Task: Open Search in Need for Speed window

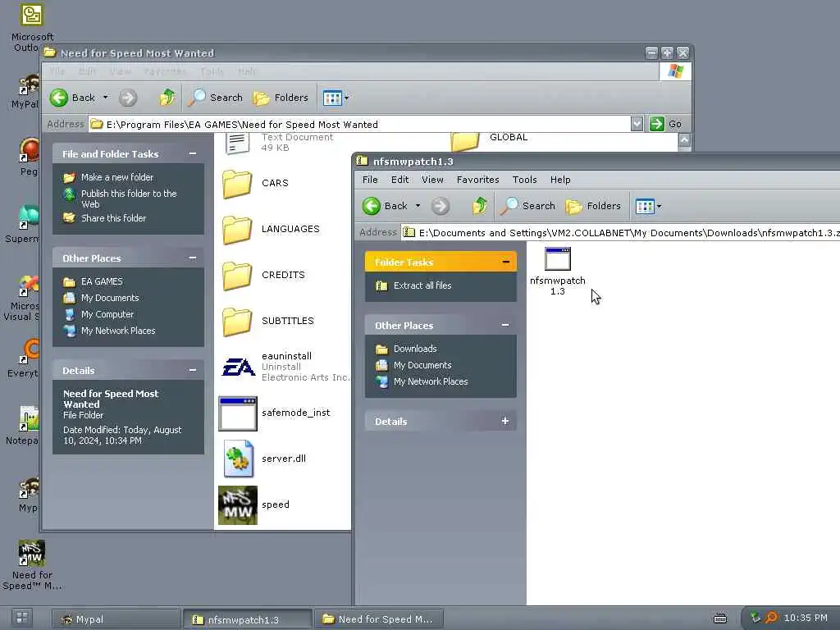Action: point(216,98)
